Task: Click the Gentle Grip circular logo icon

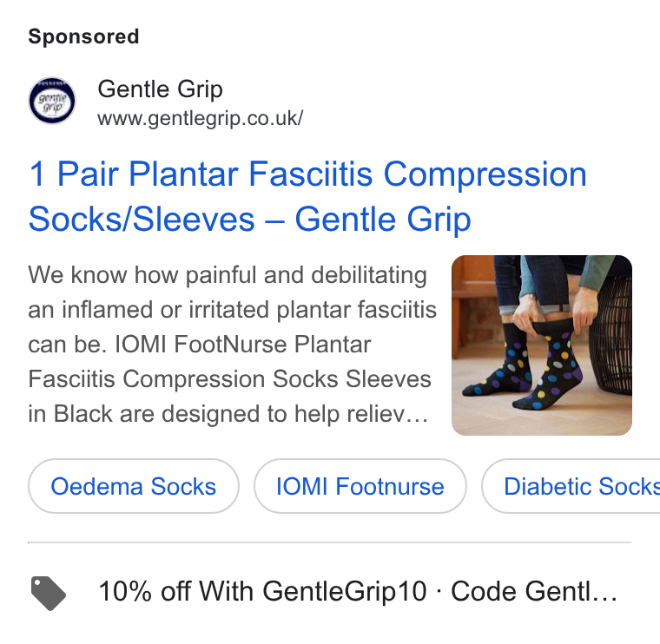Action: click(52, 101)
